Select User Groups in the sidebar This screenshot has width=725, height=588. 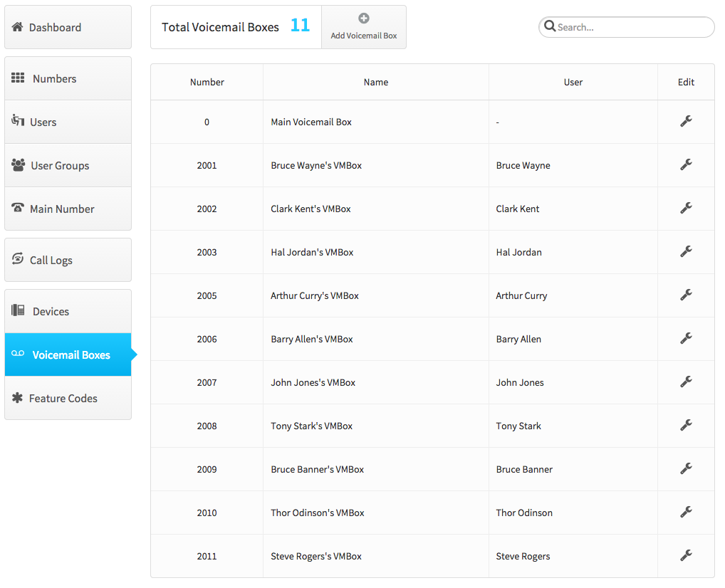click(x=68, y=165)
